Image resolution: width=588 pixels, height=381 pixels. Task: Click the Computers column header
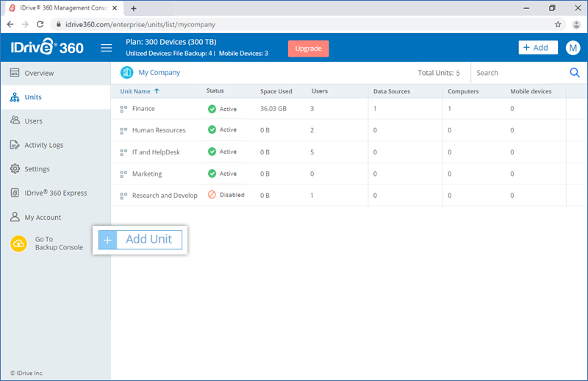coord(463,91)
